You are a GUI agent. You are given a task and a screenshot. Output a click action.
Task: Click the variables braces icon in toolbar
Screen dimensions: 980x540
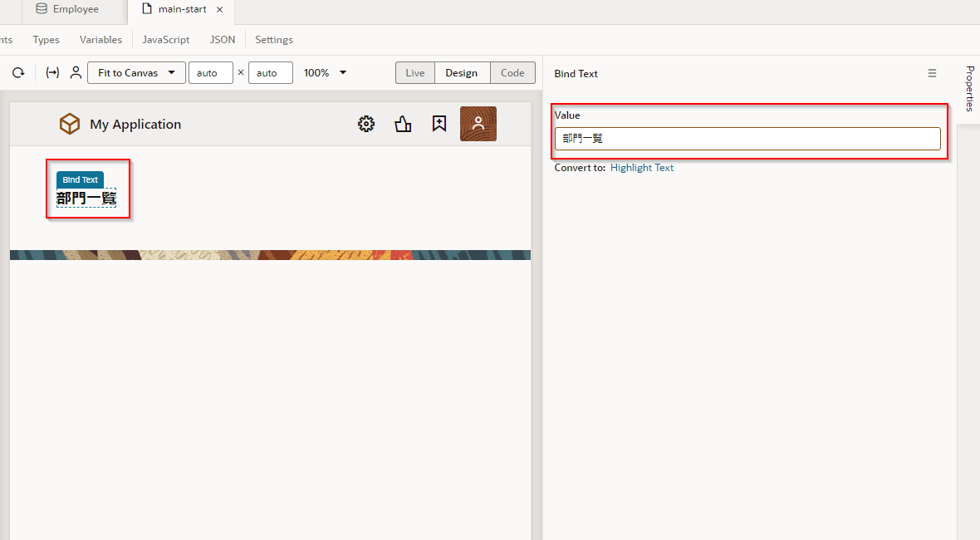click(52, 73)
